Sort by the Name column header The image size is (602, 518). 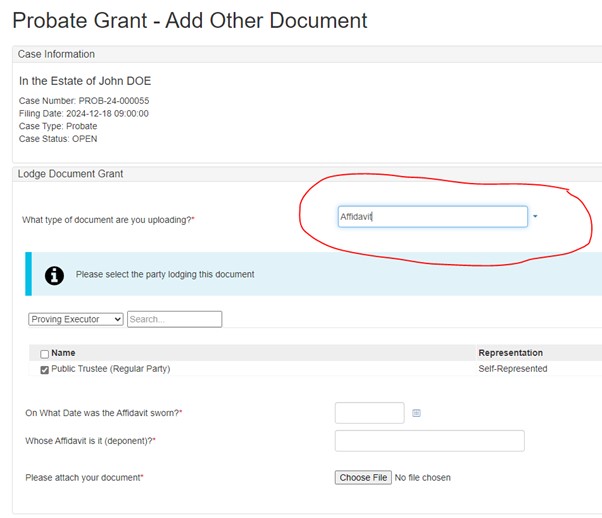click(x=63, y=353)
